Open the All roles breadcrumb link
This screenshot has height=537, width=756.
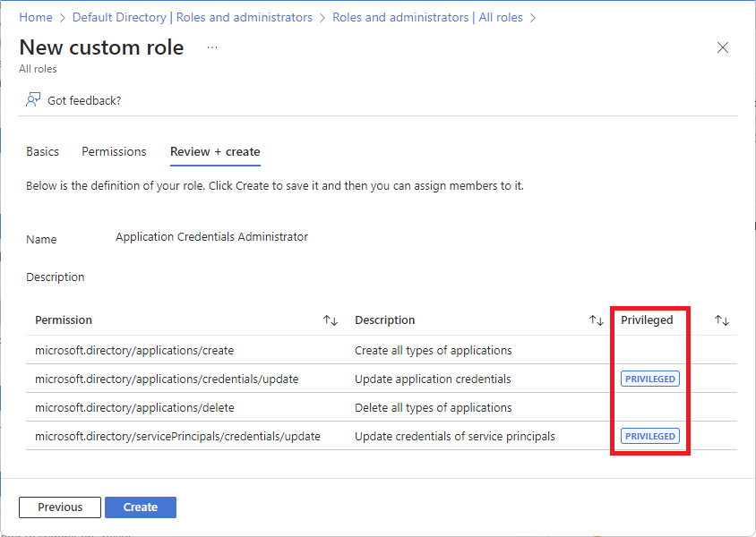pos(427,17)
